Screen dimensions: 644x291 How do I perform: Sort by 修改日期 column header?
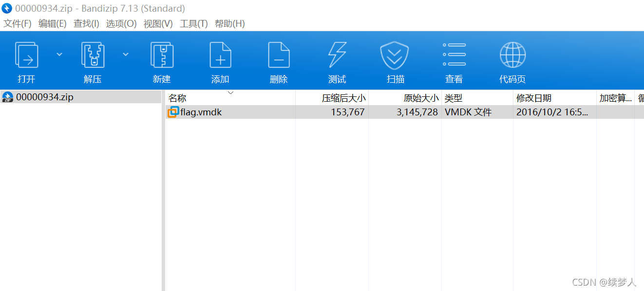pyautogui.click(x=555, y=98)
